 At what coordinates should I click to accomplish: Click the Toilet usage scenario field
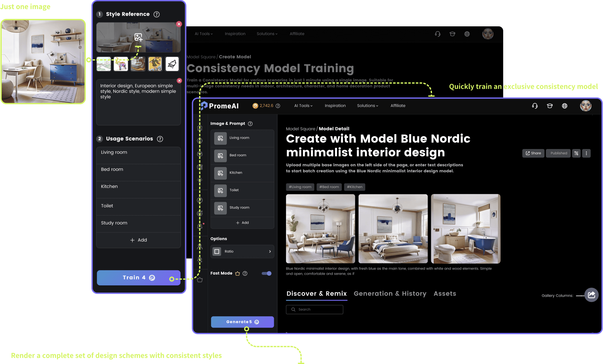click(x=138, y=207)
